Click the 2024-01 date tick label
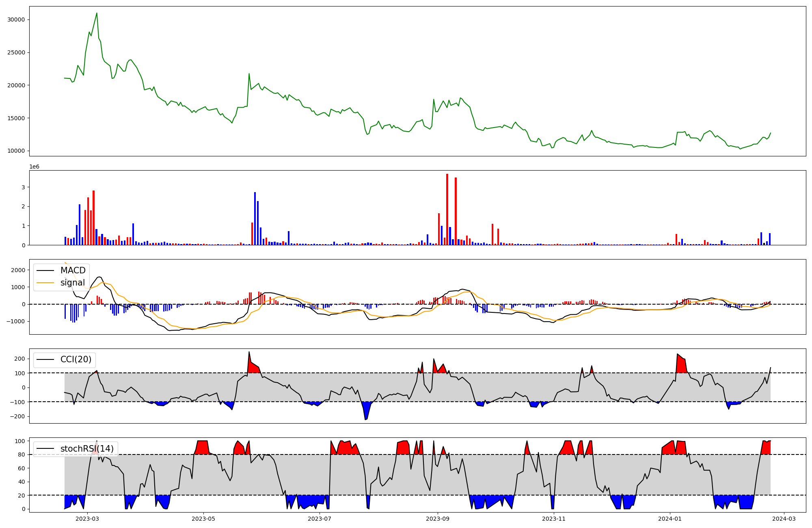The image size is (812, 528). [x=669, y=519]
